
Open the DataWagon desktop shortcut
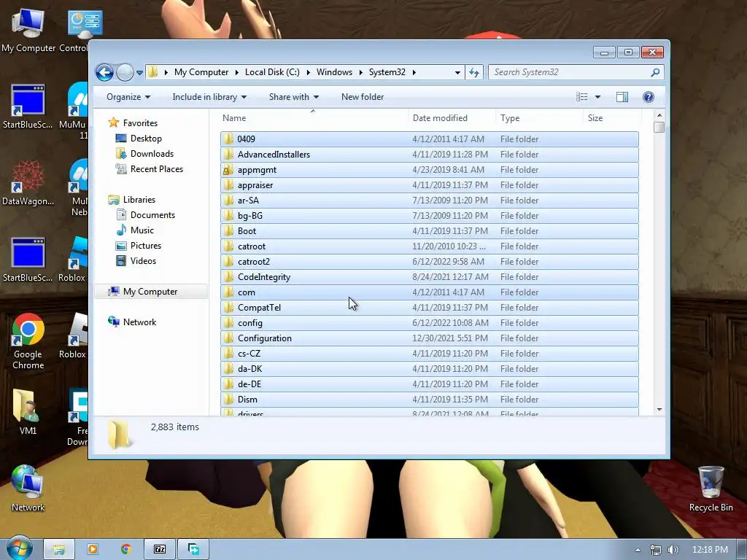28,183
